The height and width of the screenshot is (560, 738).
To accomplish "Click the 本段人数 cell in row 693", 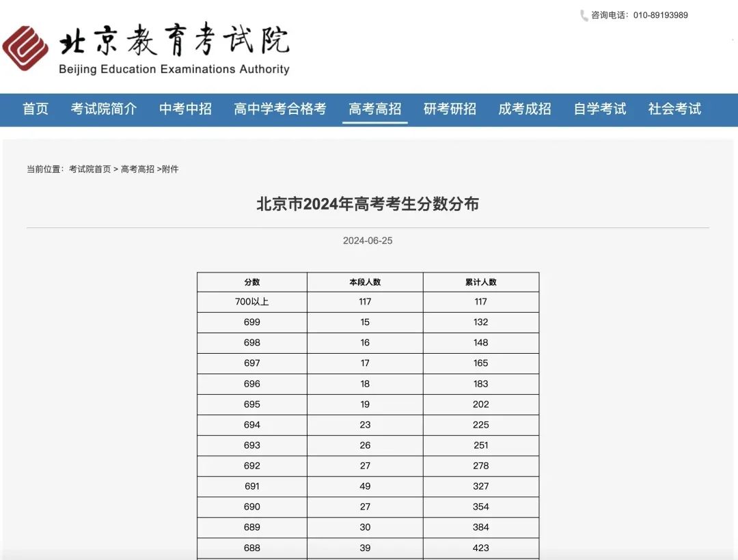I will [365, 445].
